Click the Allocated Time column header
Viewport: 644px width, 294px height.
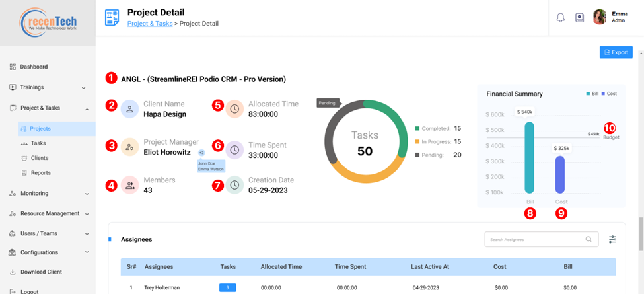coord(281,266)
